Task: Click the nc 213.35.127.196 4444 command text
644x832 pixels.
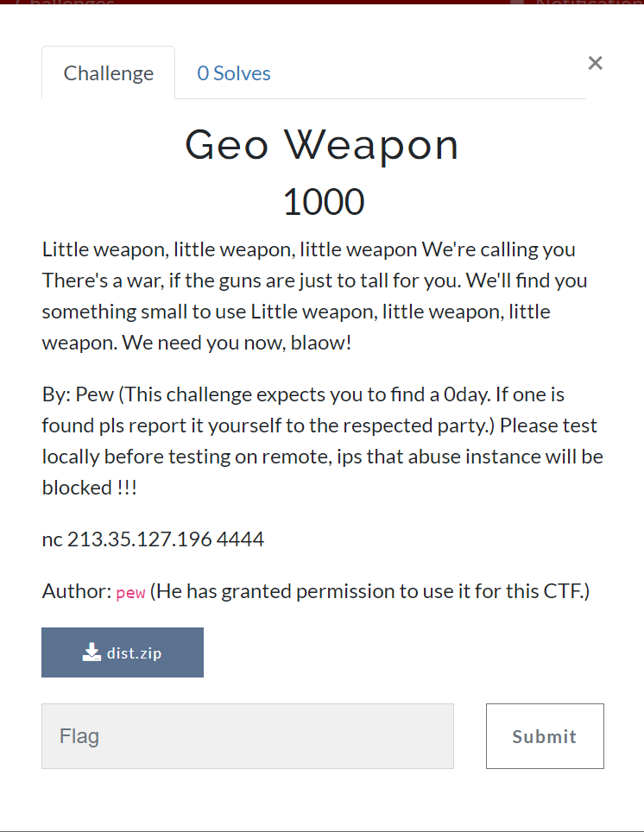Action: pos(153,539)
